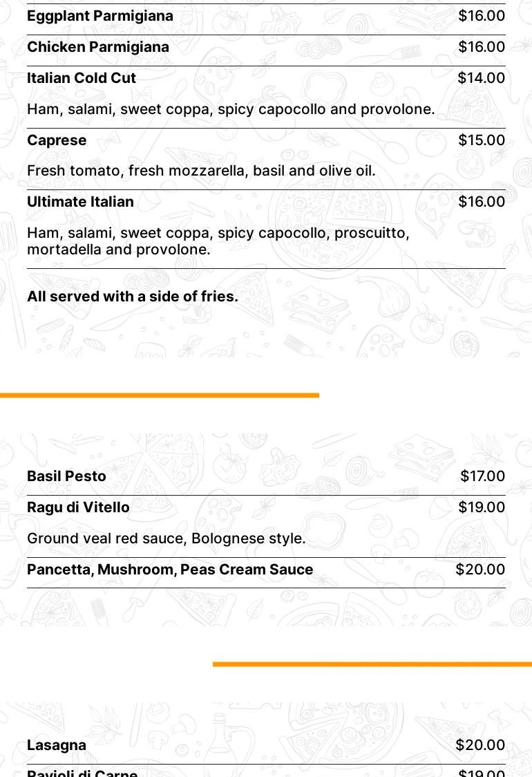
Task: Open the Italian Cold Cut item
Action: click(x=82, y=78)
